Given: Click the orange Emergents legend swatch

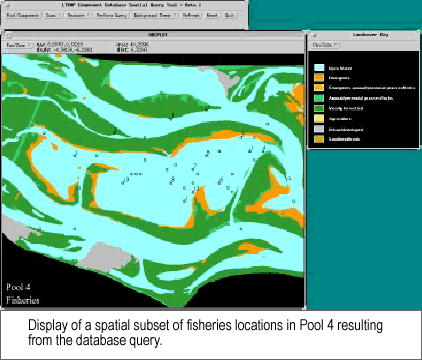Looking at the screenshot, I should click(x=319, y=78).
